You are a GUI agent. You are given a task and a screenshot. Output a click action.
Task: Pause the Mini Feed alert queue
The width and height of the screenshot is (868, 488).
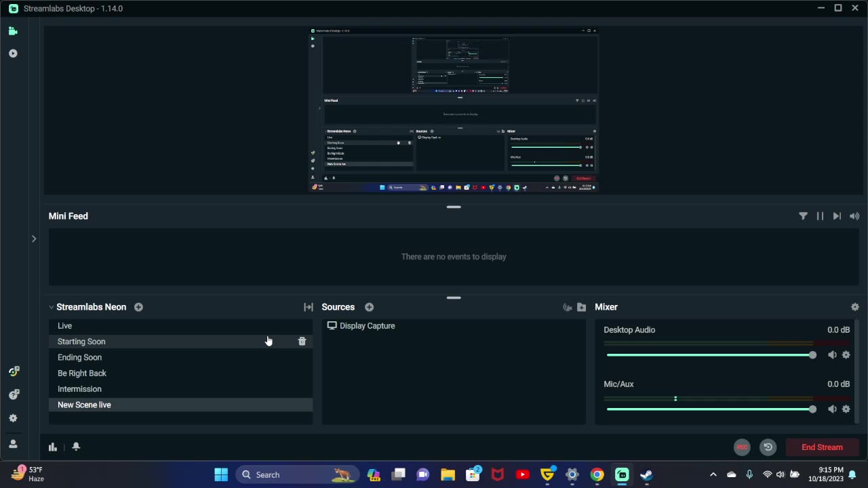pyautogui.click(x=820, y=216)
